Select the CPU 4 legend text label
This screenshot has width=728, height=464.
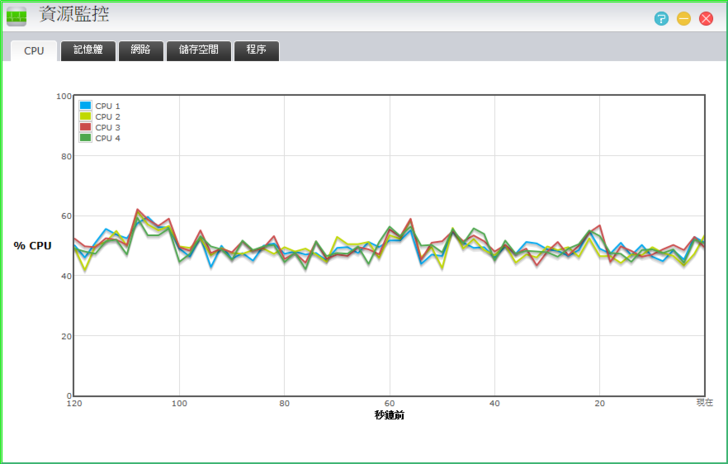tap(108, 138)
